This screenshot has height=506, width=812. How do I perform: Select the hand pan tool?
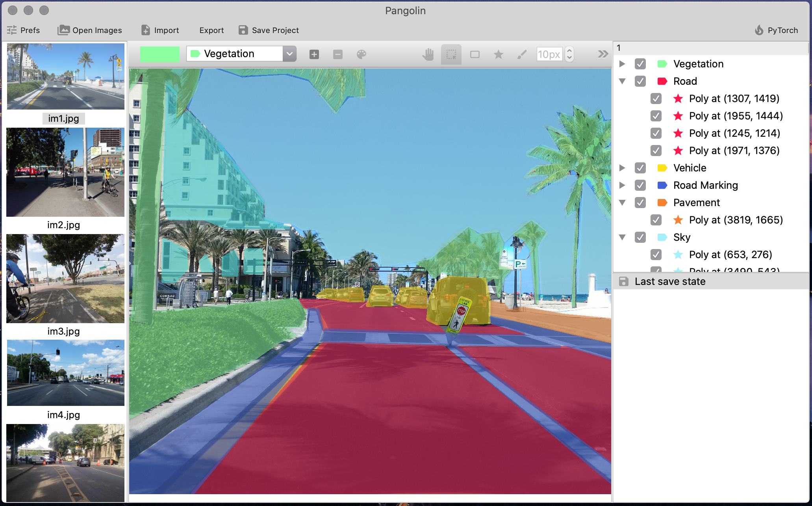(428, 54)
